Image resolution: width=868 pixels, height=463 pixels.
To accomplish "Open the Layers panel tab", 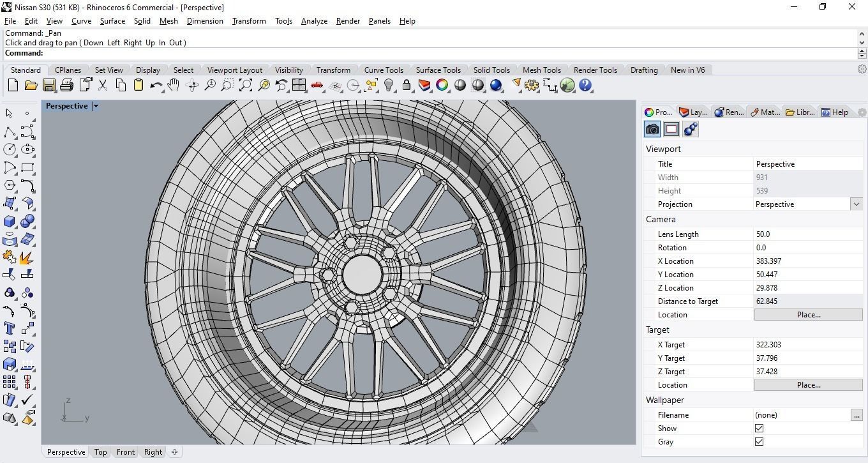I will tap(693, 112).
